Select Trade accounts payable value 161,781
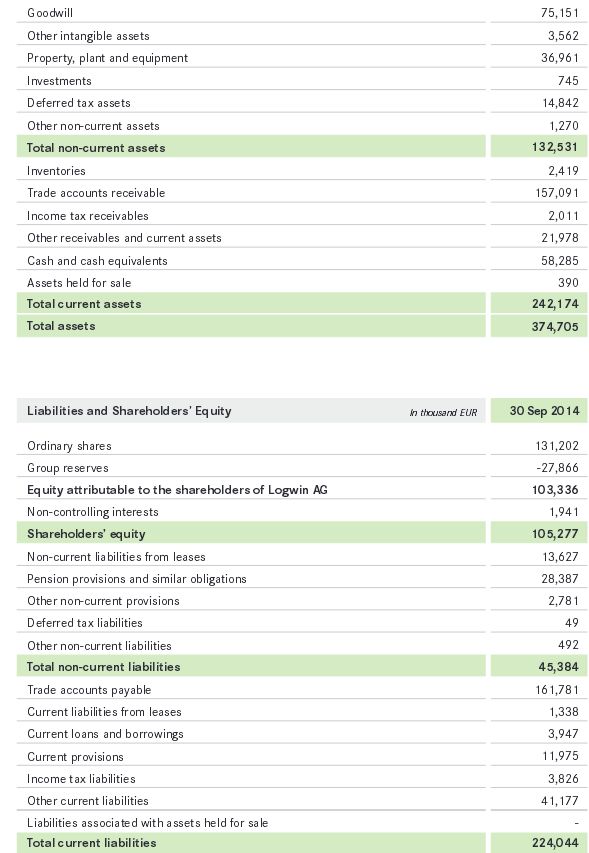 tap(557, 690)
